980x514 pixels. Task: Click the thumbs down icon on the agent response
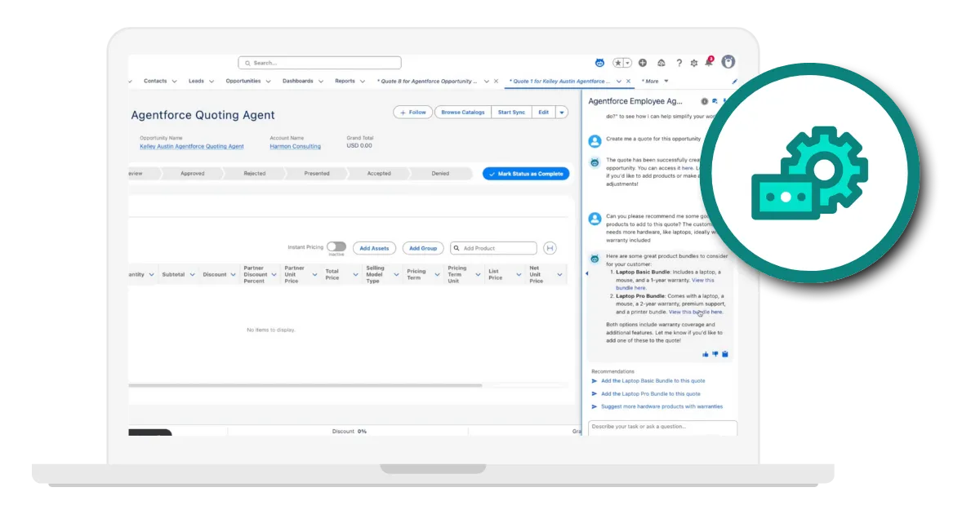[x=715, y=353]
